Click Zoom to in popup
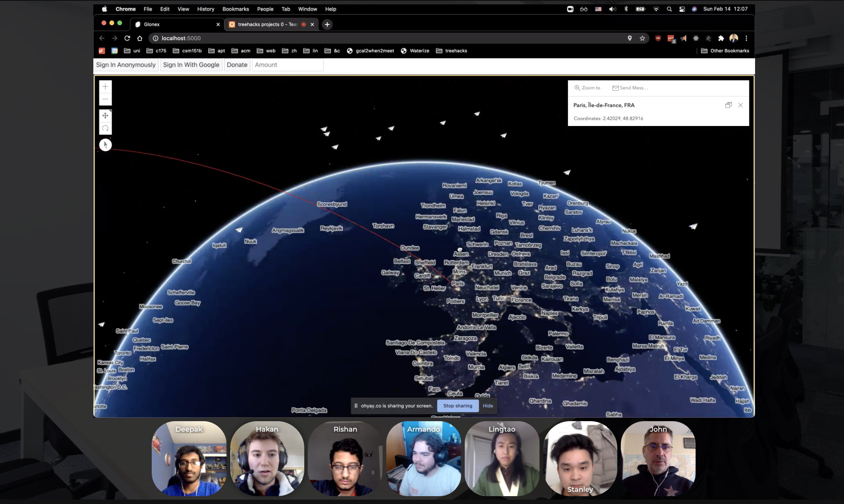Image resolution: width=844 pixels, height=504 pixels. 587,88
